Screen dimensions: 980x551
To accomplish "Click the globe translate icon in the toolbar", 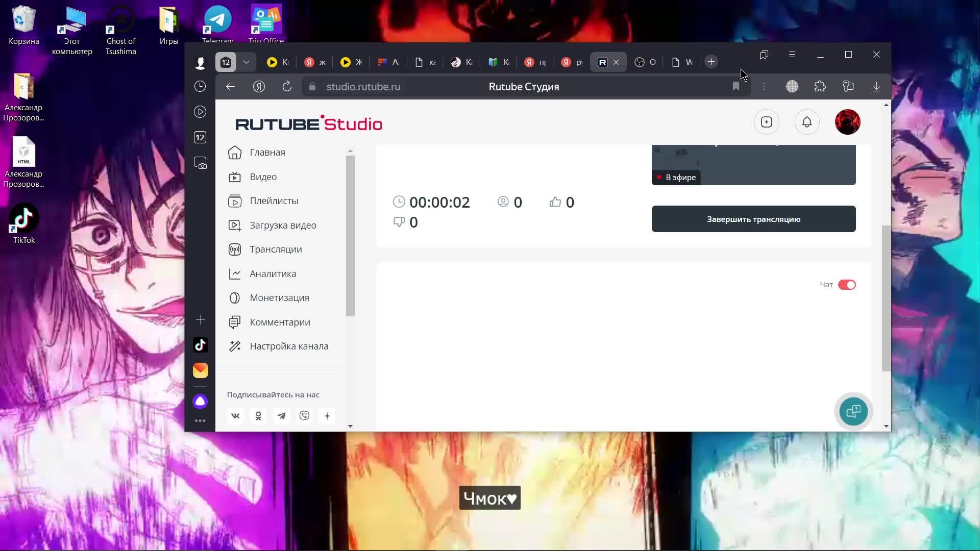I will 792,87.
